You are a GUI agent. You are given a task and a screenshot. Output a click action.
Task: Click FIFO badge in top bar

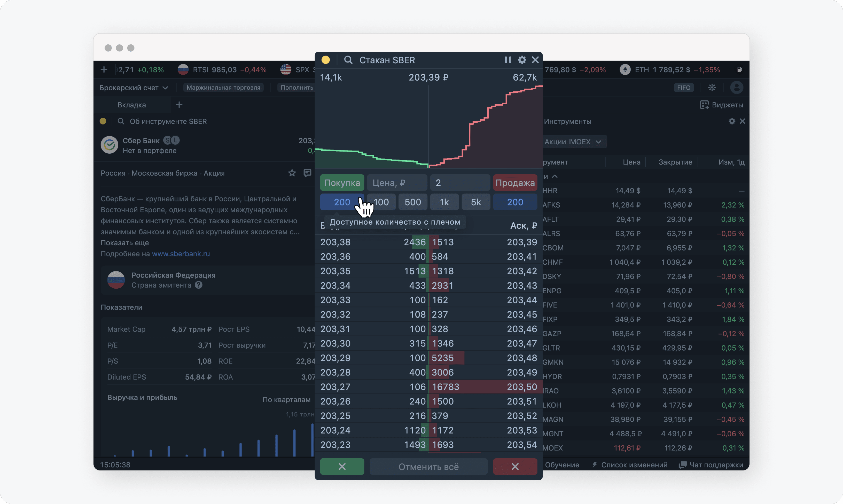tap(683, 88)
